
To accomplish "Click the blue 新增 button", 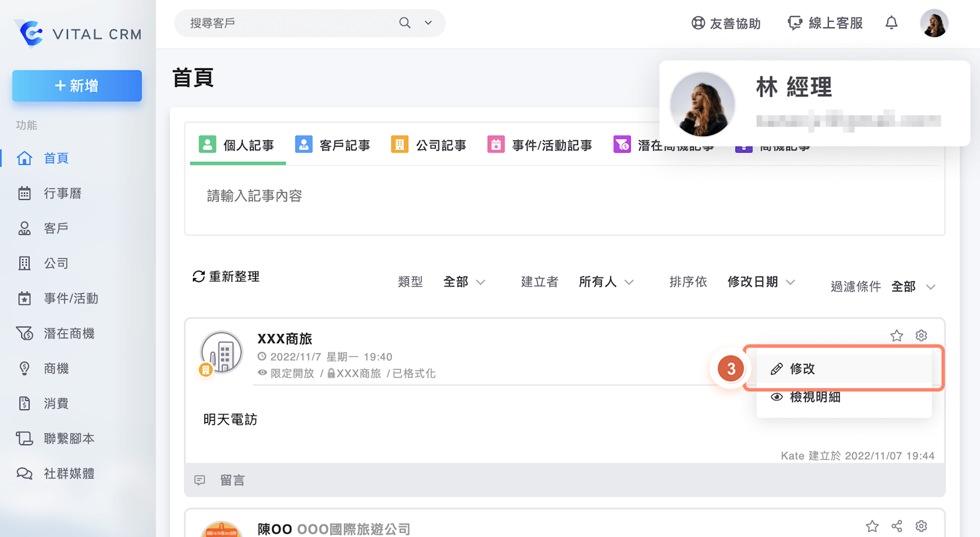I will [77, 86].
